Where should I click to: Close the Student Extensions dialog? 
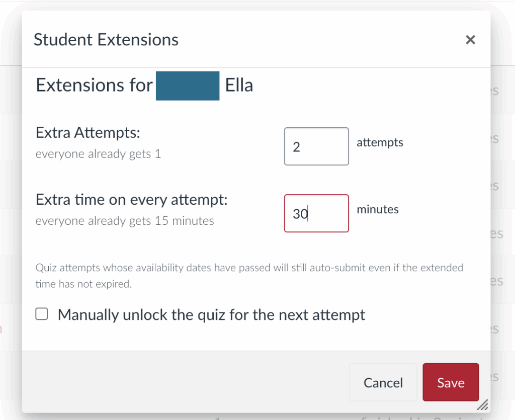click(x=470, y=40)
